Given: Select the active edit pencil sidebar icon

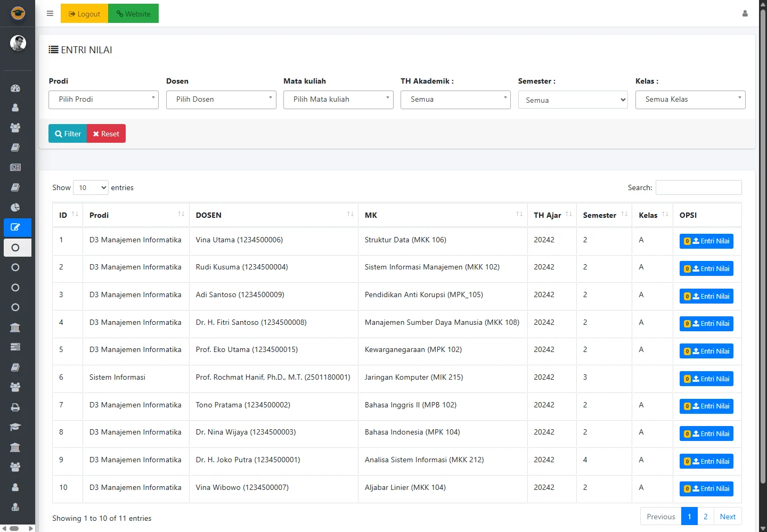Looking at the screenshot, I should [x=15, y=227].
